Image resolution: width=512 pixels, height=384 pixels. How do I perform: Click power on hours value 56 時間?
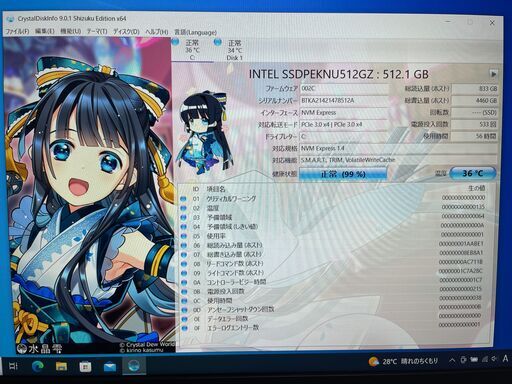coord(475,136)
